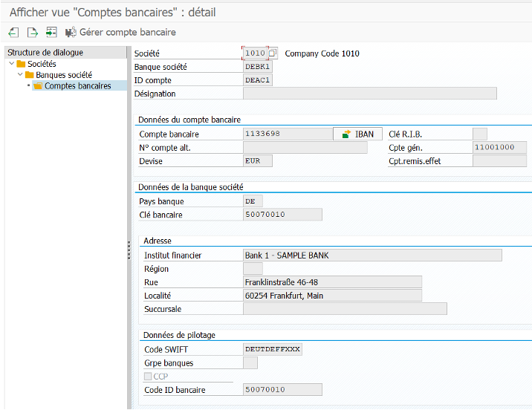Click the Structure de dialogue header
The width and height of the screenshot is (532, 410).
[x=46, y=53]
